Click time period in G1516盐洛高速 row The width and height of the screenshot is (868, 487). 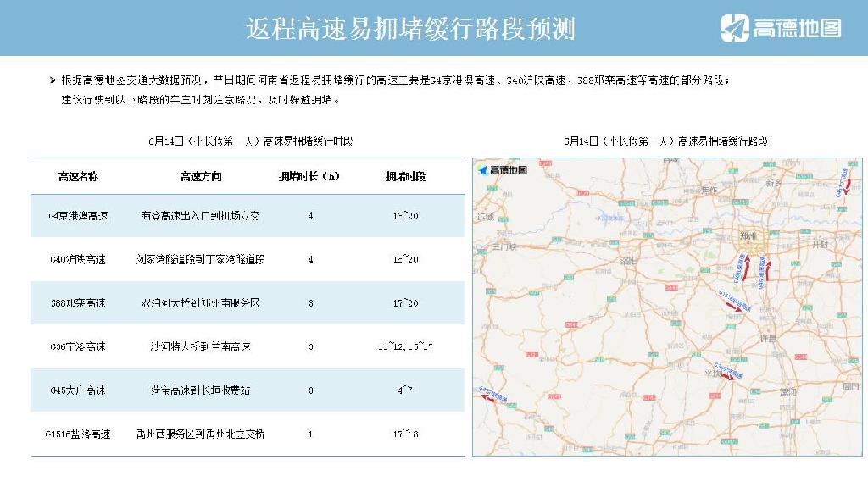point(406,434)
